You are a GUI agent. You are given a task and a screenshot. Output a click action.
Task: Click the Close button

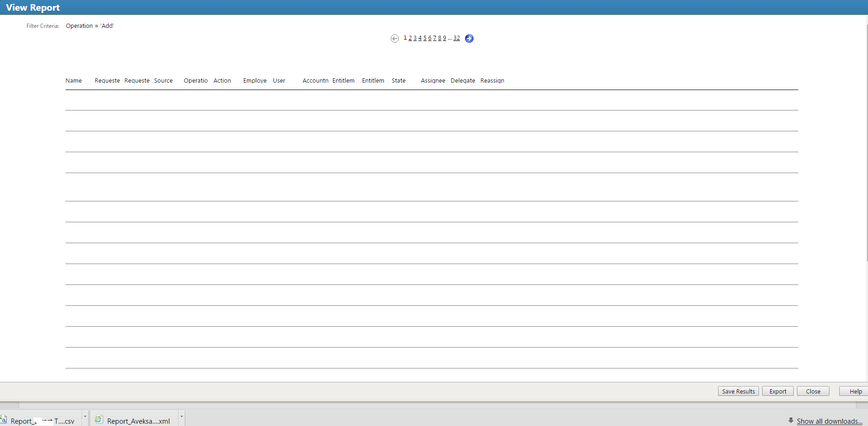(x=813, y=391)
